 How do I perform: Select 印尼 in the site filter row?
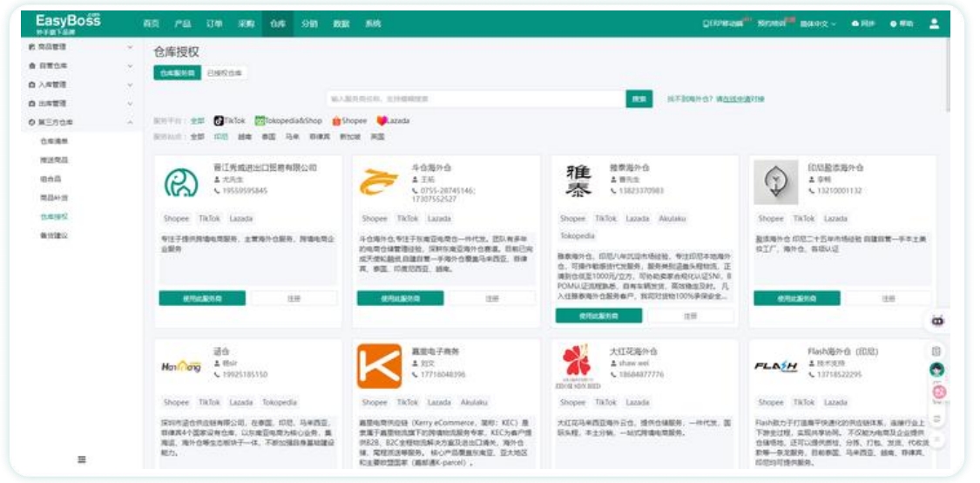tap(221, 136)
